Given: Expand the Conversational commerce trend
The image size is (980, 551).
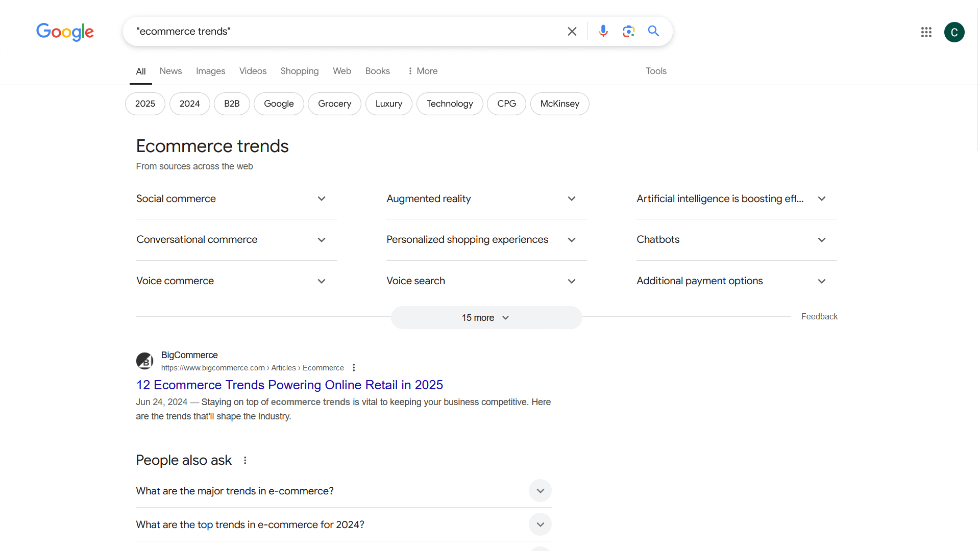Looking at the screenshot, I should (x=236, y=240).
